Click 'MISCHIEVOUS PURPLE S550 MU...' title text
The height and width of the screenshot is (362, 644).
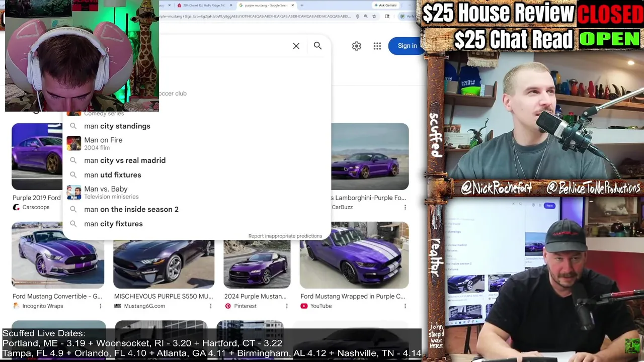pos(164,296)
